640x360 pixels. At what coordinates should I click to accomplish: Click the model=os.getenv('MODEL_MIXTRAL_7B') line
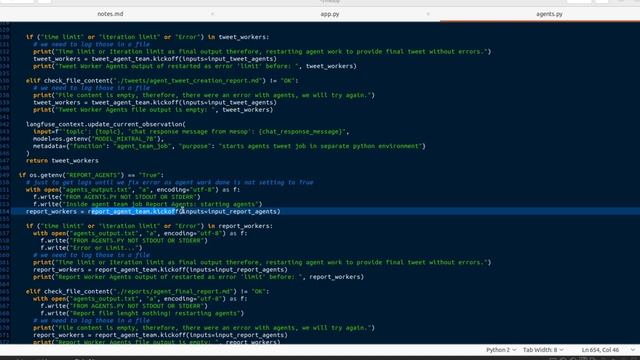pyautogui.click(x=98, y=139)
